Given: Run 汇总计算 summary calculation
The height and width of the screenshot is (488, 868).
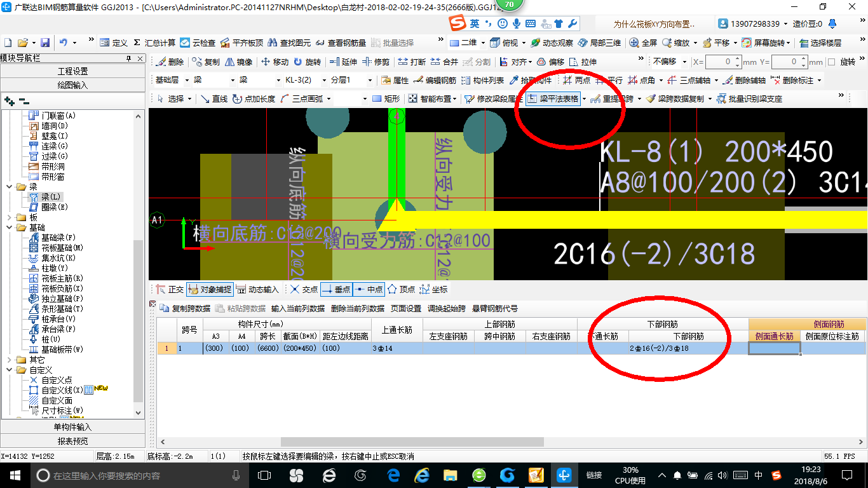Looking at the screenshot, I should [x=154, y=43].
